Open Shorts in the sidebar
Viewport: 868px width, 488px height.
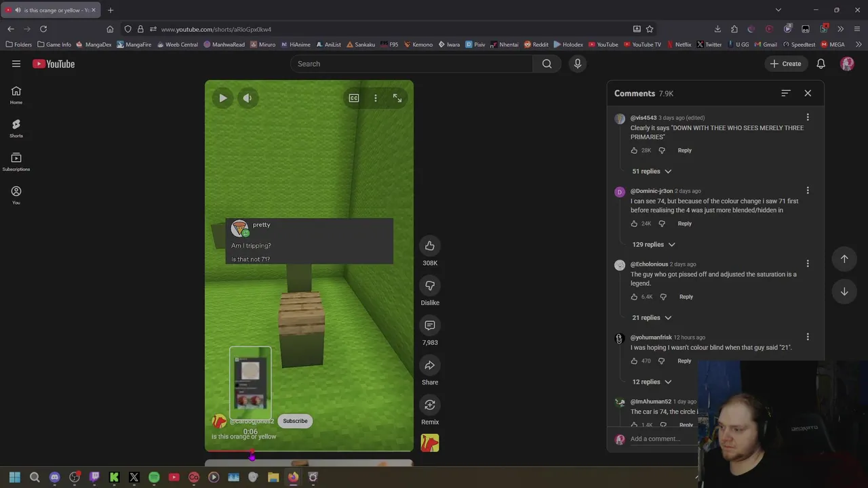(16, 128)
